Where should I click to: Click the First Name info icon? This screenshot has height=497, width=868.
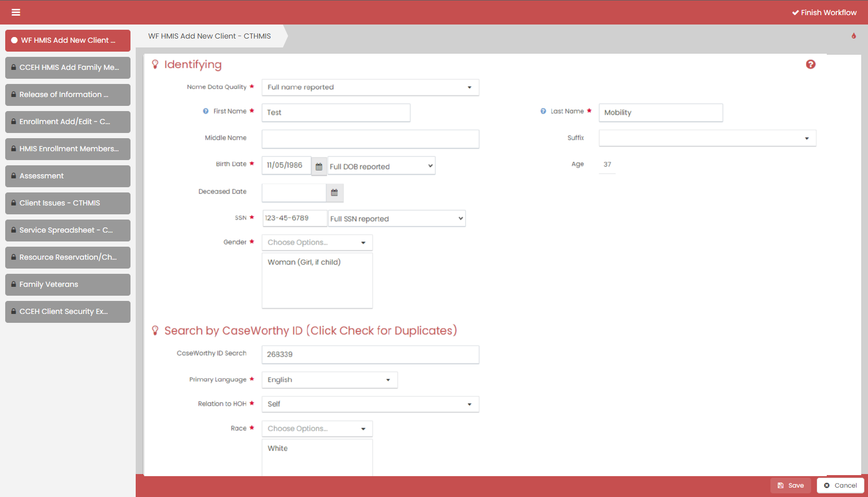click(206, 111)
